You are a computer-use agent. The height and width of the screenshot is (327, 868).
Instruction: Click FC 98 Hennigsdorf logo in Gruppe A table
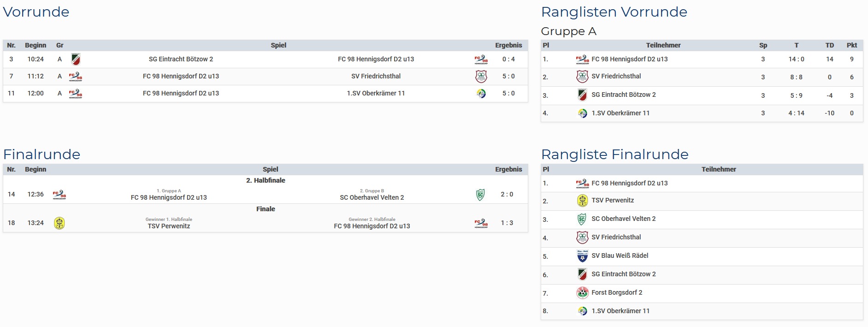(x=582, y=59)
